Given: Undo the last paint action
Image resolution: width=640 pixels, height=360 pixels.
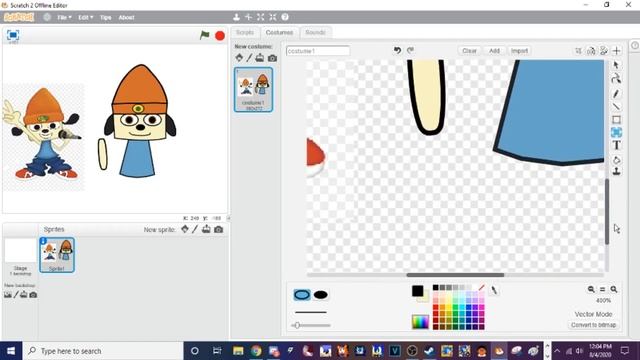Looking at the screenshot, I should pyautogui.click(x=398, y=50).
